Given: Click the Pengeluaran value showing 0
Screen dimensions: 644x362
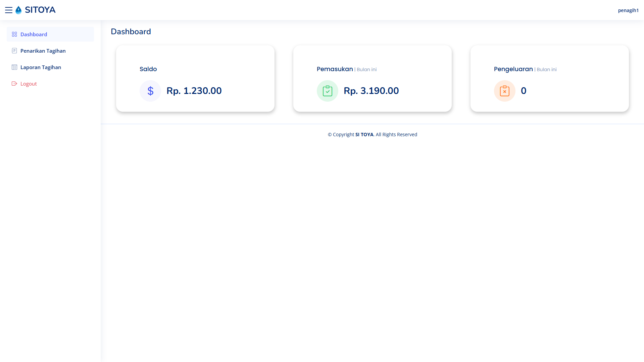Looking at the screenshot, I should [x=524, y=91].
